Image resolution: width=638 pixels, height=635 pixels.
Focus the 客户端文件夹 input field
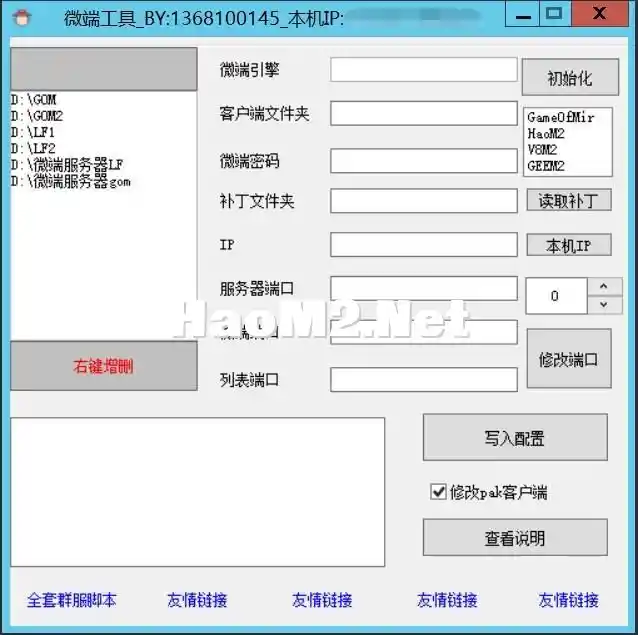pos(424,113)
